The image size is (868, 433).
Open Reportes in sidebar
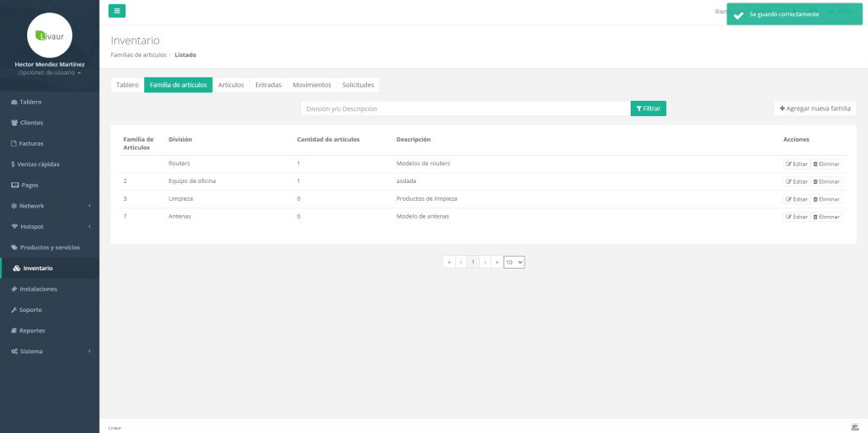pyautogui.click(x=50, y=330)
